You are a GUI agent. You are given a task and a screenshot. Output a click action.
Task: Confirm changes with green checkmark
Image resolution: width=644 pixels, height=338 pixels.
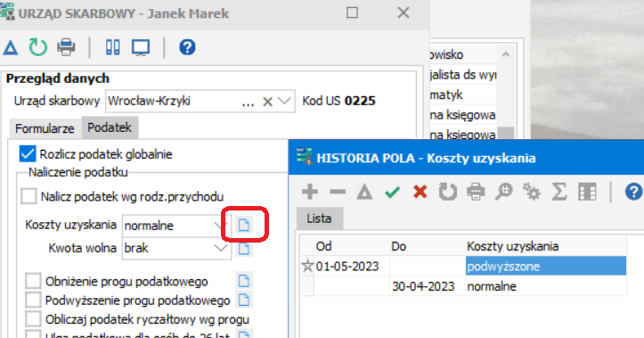[393, 192]
